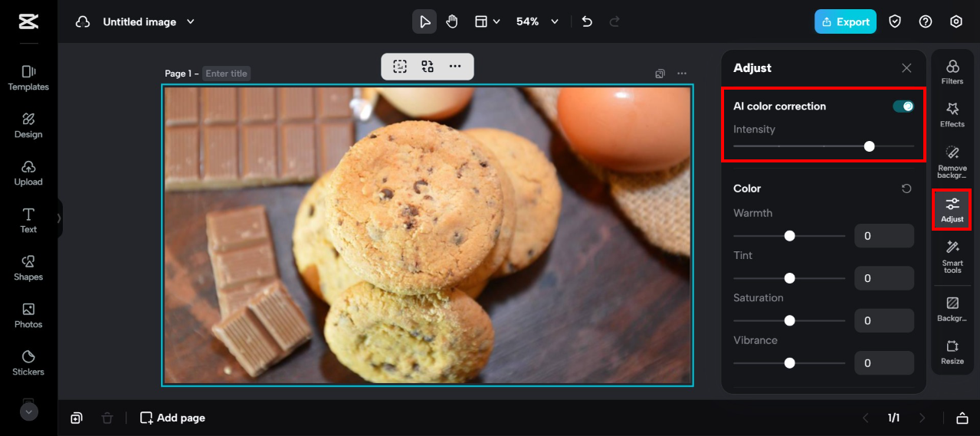Click the Tint slider
Image resolution: width=980 pixels, height=436 pixels.
789,278
